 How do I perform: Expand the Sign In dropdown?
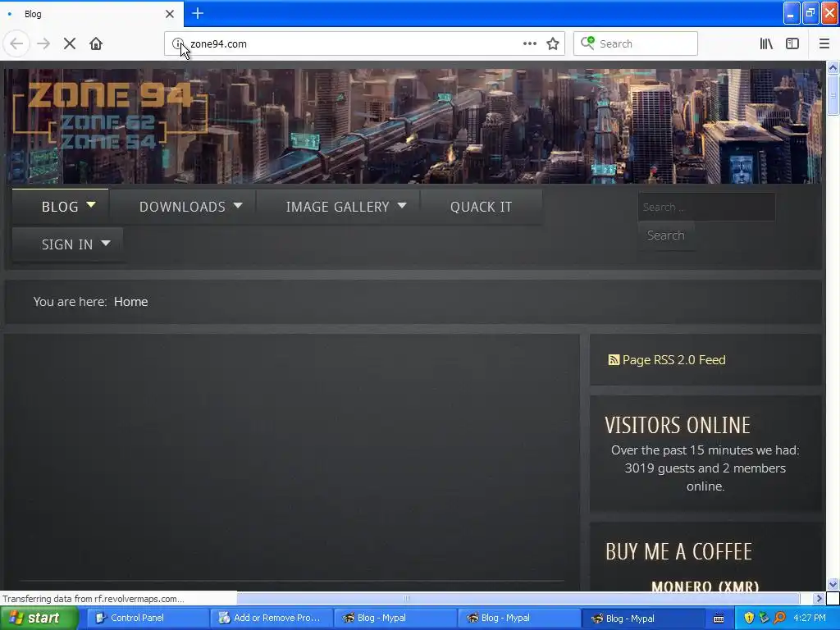click(x=106, y=243)
